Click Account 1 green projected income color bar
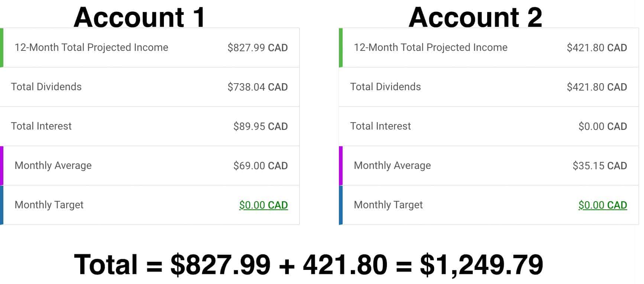This screenshot has width=644, height=284. click(1, 48)
